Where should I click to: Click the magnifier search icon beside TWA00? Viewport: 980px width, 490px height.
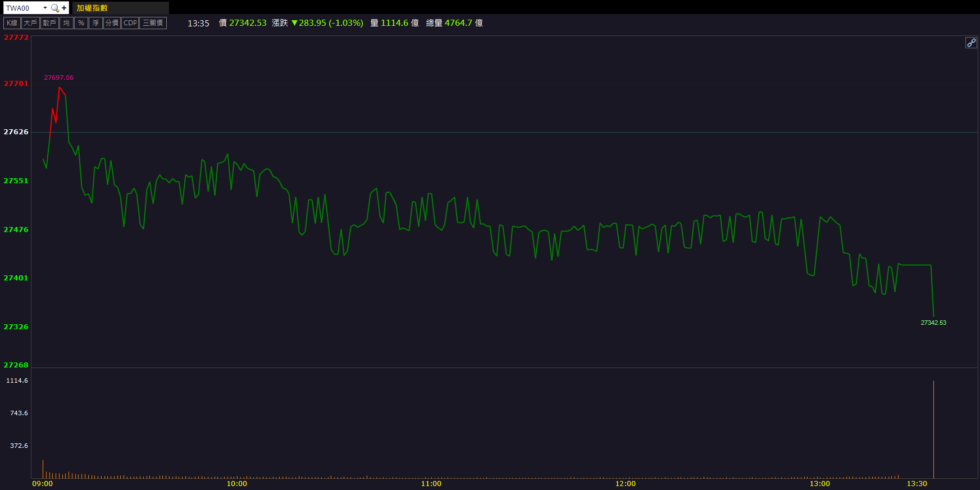point(54,8)
